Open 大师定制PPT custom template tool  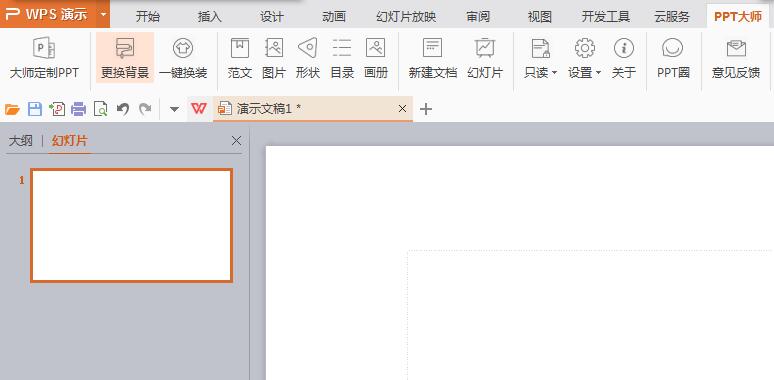[x=44, y=59]
